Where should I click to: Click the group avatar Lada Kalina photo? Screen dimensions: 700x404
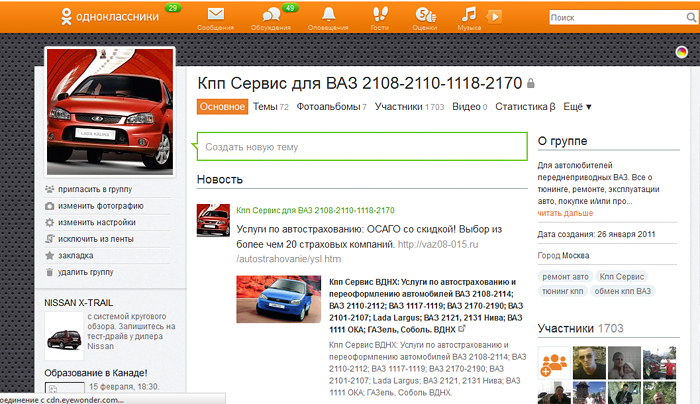110,112
